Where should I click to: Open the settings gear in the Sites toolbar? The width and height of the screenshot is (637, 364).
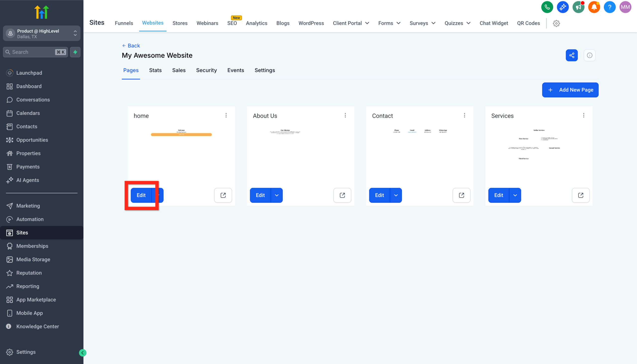coord(556,23)
